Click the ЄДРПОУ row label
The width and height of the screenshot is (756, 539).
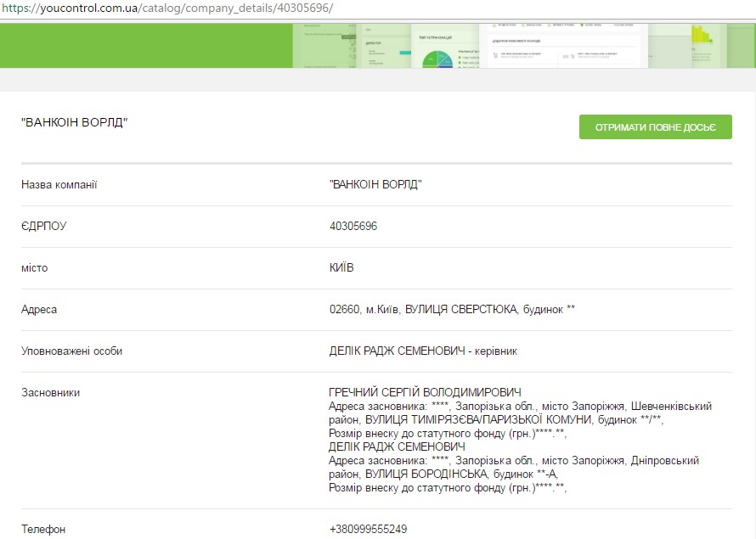tap(43, 227)
